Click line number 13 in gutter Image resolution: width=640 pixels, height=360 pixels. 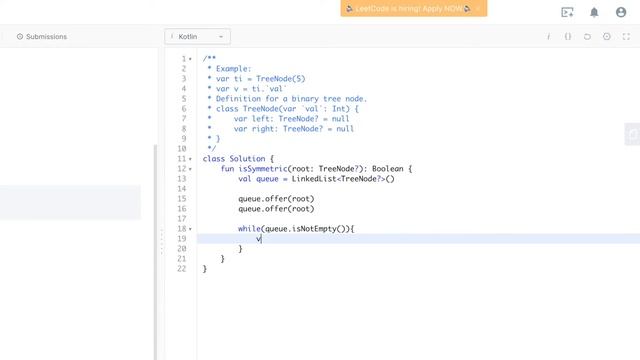tap(182, 179)
